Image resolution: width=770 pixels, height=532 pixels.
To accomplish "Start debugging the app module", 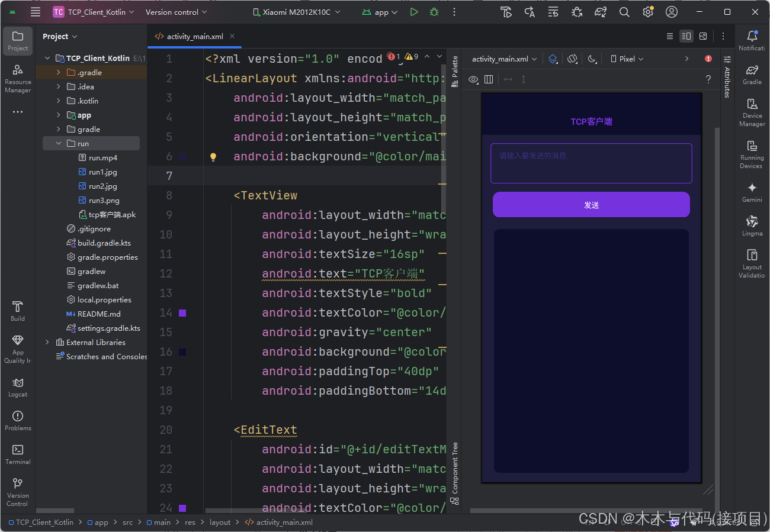I will point(434,11).
